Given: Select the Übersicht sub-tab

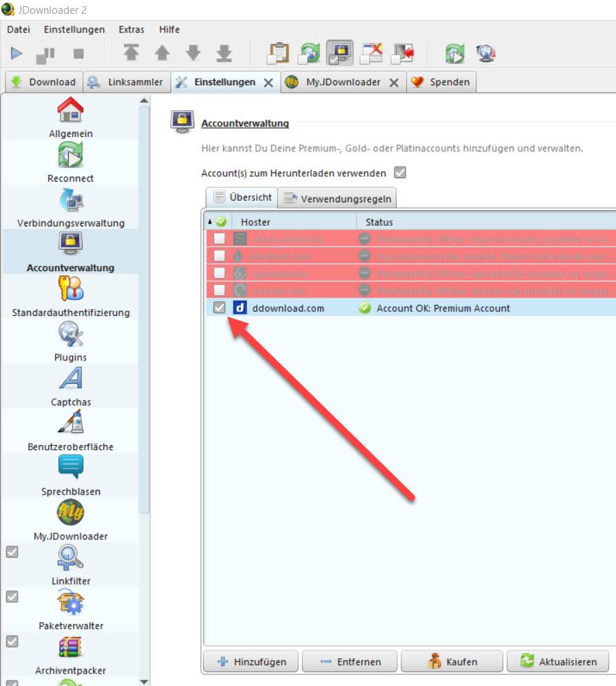Looking at the screenshot, I should (x=242, y=197).
